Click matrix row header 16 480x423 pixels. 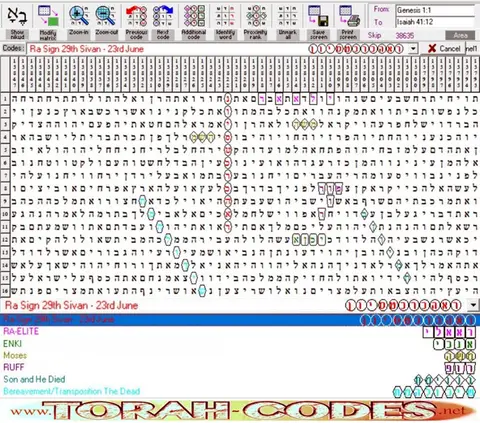click(x=5, y=291)
